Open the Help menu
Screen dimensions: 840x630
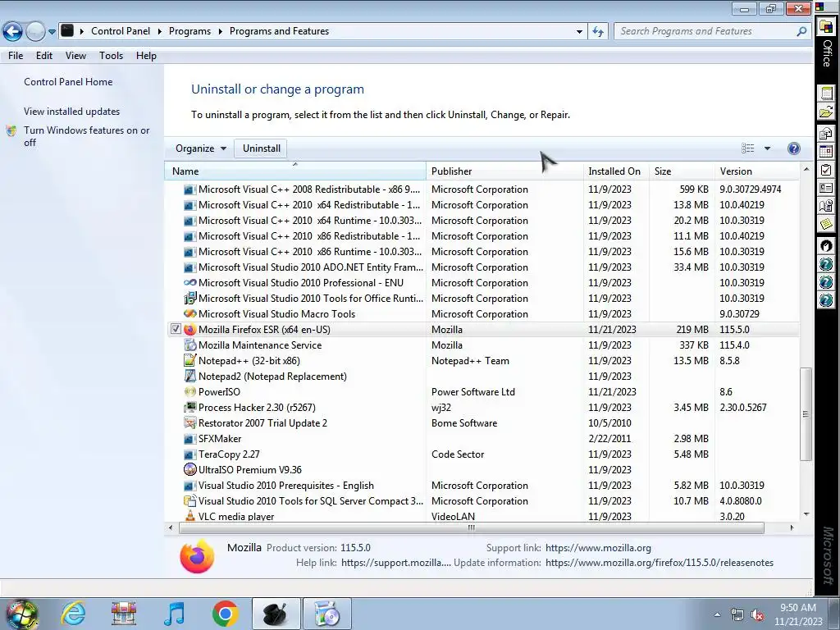click(146, 56)
